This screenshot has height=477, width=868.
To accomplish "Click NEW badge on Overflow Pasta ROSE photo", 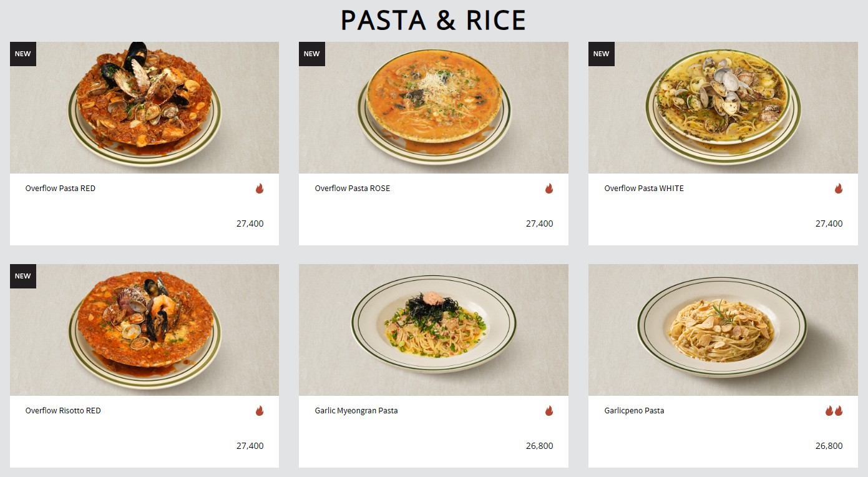I will (312, 54).
